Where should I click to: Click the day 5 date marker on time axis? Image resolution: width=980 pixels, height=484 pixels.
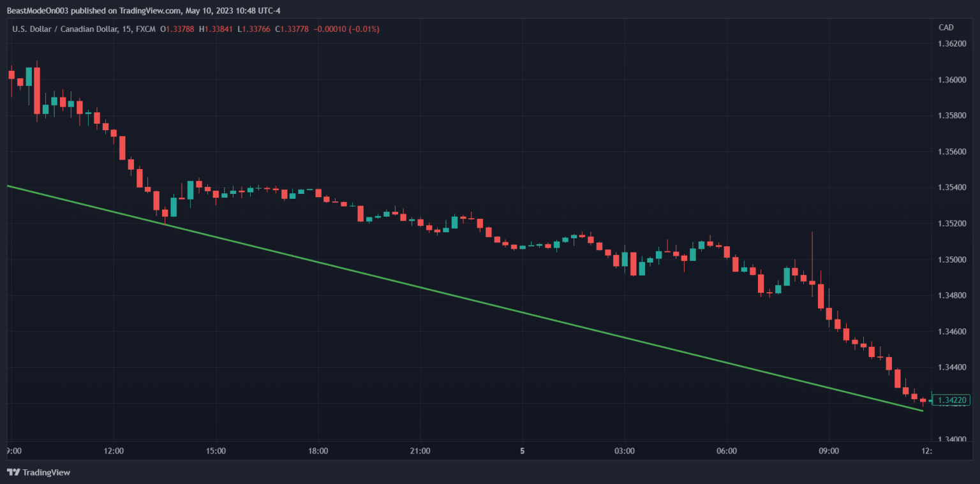click(522, 451)
